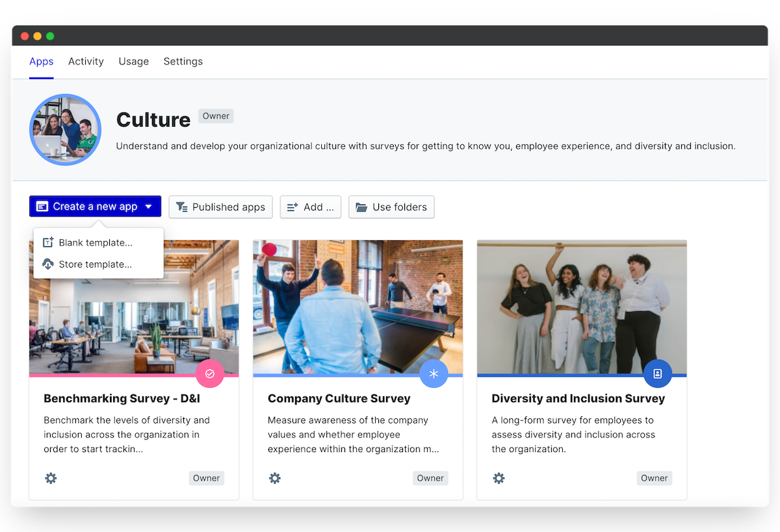Click the Culture workspace heading
The image size is (780, 532).
click(x=153, y=120)
